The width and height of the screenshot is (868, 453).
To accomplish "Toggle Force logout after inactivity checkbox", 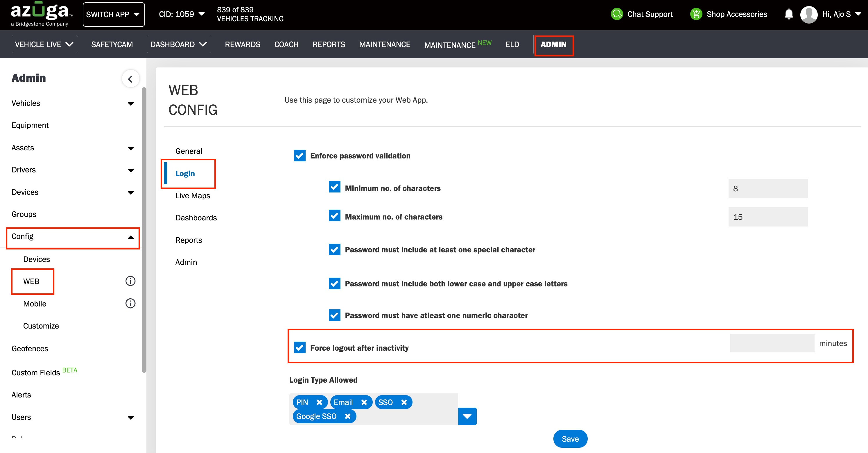I will [300, 347].
